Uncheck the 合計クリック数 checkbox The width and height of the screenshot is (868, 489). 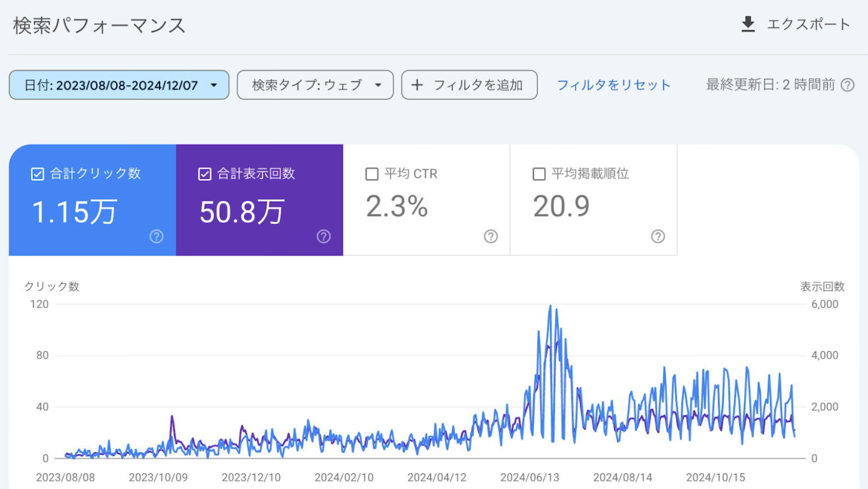coord(38,174)
